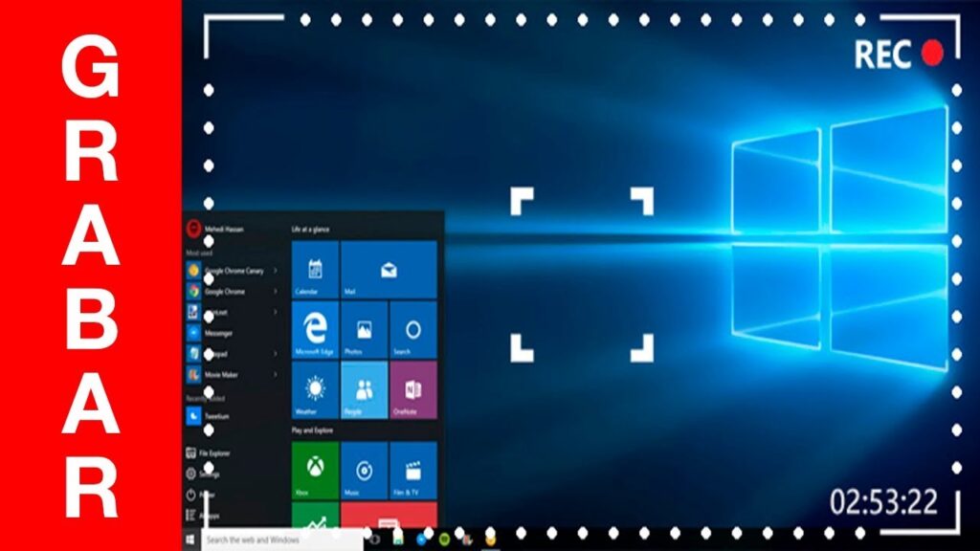The height and width of the screenshot is (551, 980).
Task: Expand the Notepad jump list arrow
Action: tap(275, 354)
